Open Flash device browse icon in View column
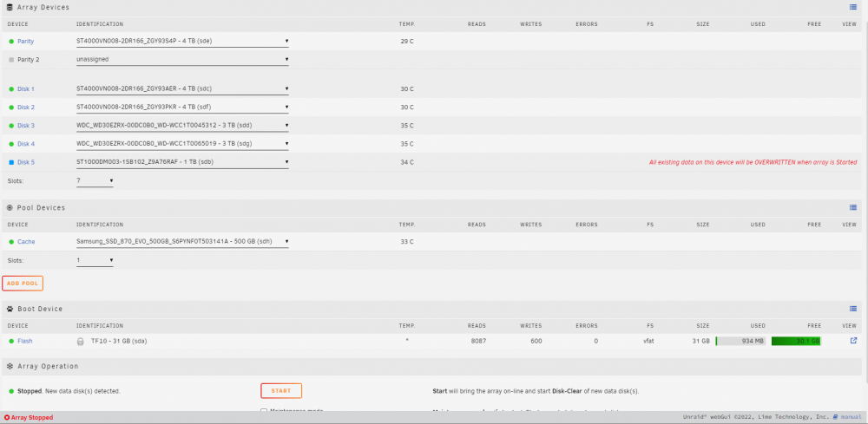The image size is (868, 424). tap(853, 341)
